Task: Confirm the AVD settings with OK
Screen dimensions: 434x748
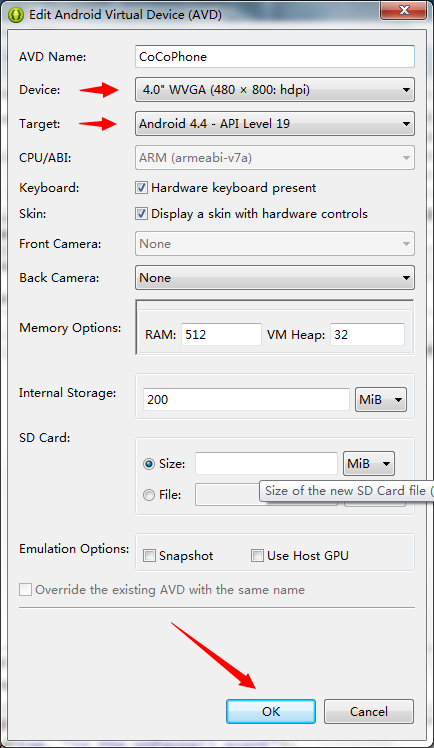Action: click(x=271, y=712)
